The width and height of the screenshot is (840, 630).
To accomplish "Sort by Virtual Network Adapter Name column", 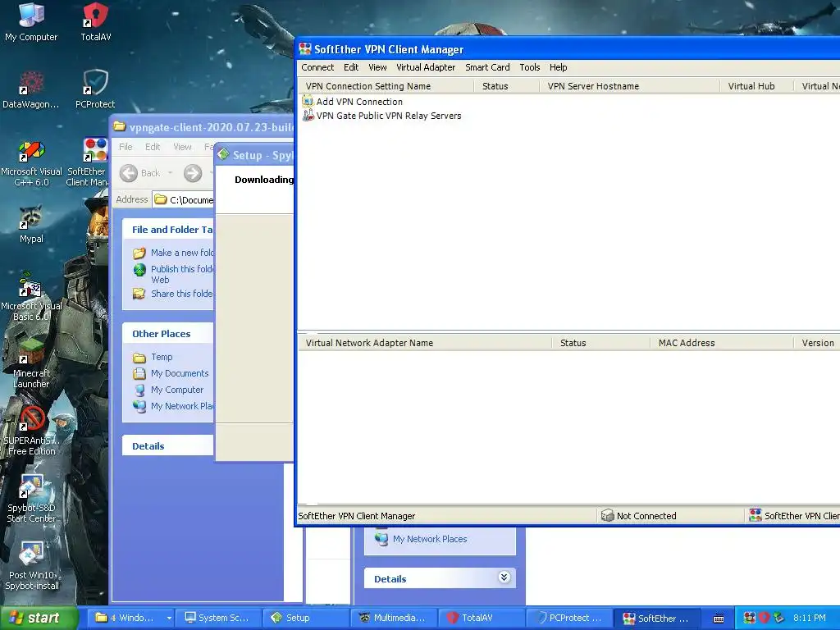I will coord(425,343).
